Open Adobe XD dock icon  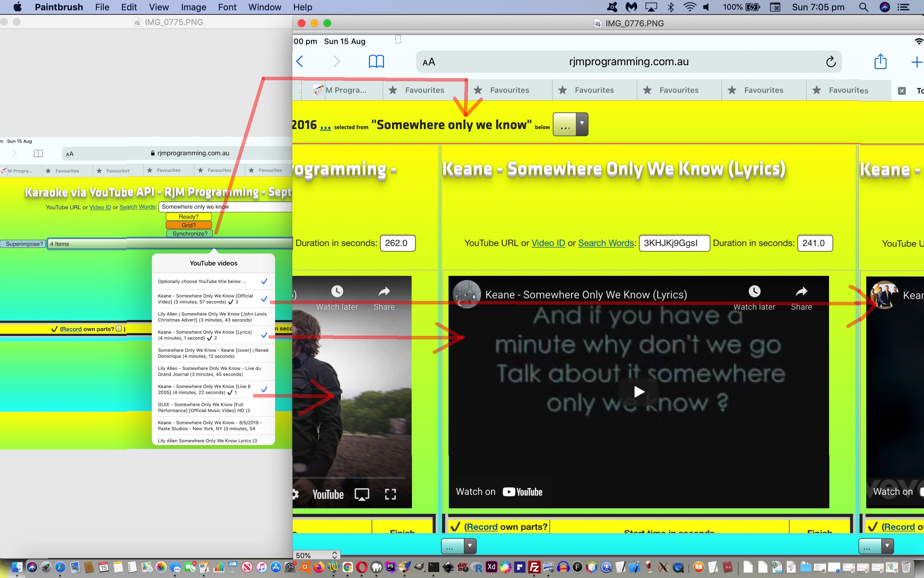click(x=492, y=567)
